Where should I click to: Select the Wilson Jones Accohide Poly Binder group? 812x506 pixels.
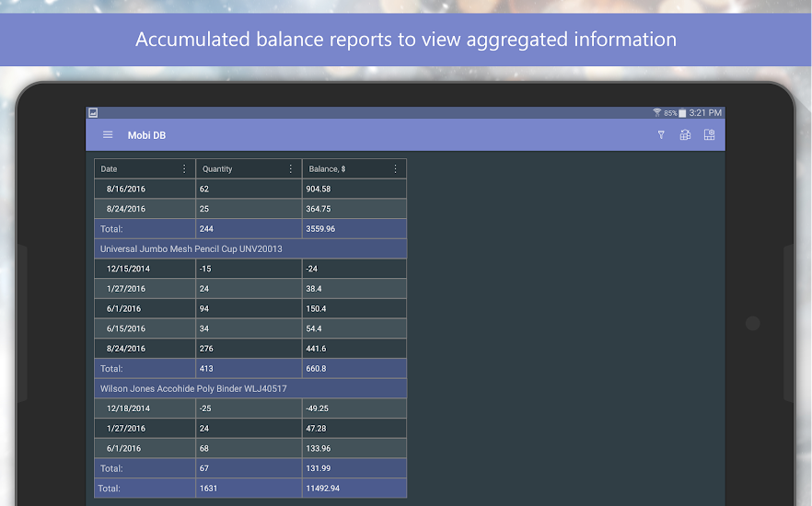tap(191, 388)
